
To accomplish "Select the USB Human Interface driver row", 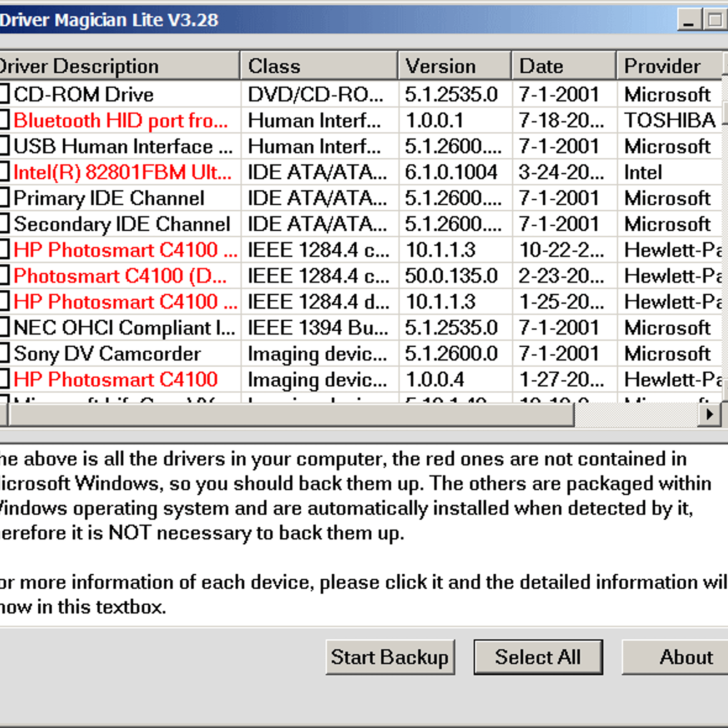I will [122, 146].
